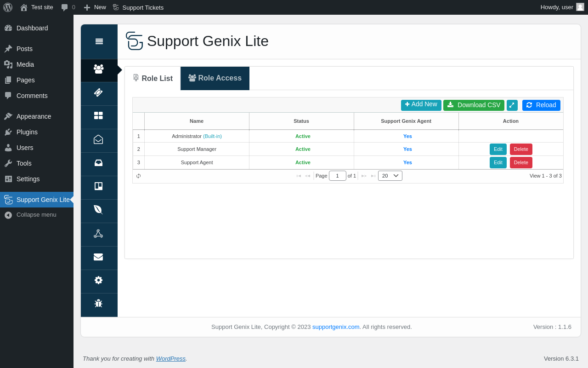
Task: Click the Support Genix Lite logo in the header
Action: coord(134,41)
